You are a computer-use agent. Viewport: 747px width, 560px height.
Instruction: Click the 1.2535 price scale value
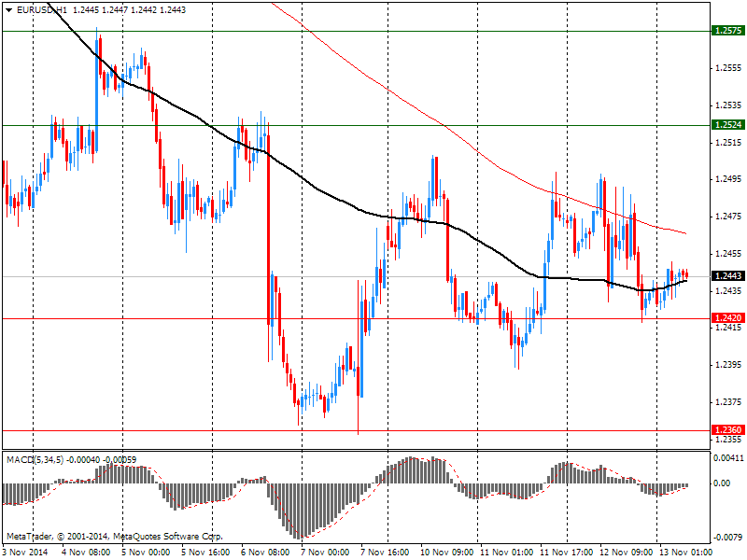(x=729, y=105)
